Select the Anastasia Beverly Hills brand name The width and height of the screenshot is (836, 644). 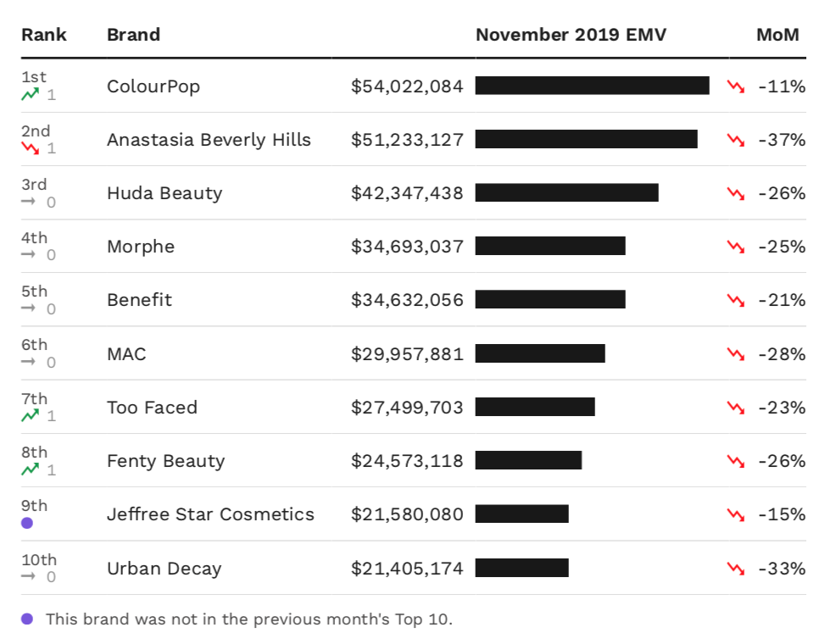click(209, 140)
